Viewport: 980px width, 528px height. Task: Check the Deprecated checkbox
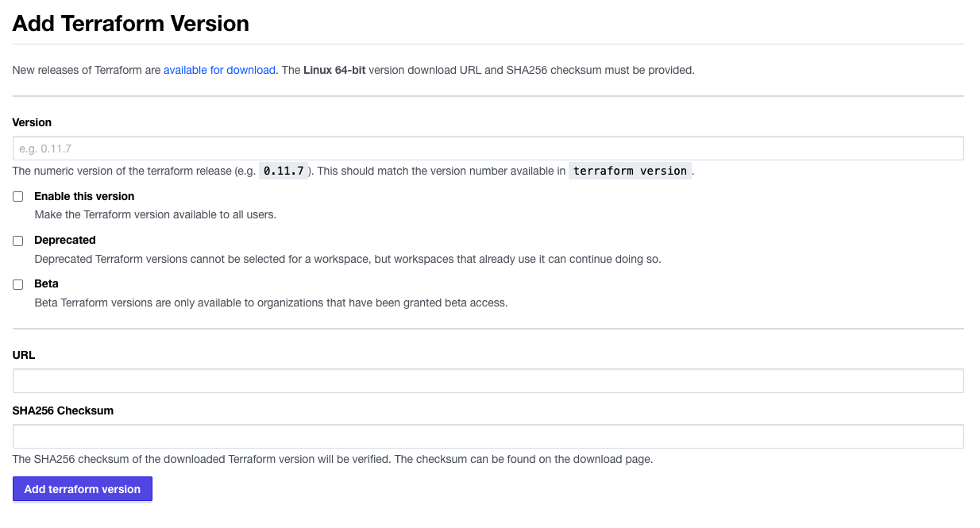pos(18,241)
